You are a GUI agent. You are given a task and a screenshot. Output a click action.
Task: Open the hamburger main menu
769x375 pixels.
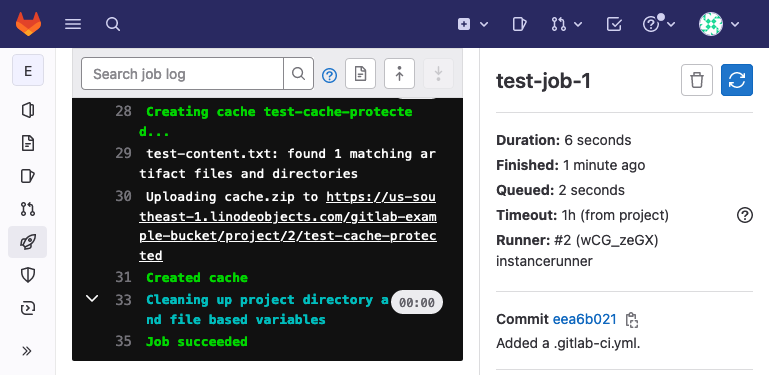(x=73, y=24)
